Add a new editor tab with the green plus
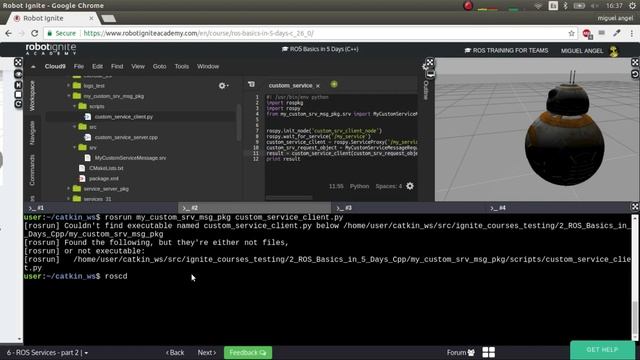640x360 pixels. point(334,84)
